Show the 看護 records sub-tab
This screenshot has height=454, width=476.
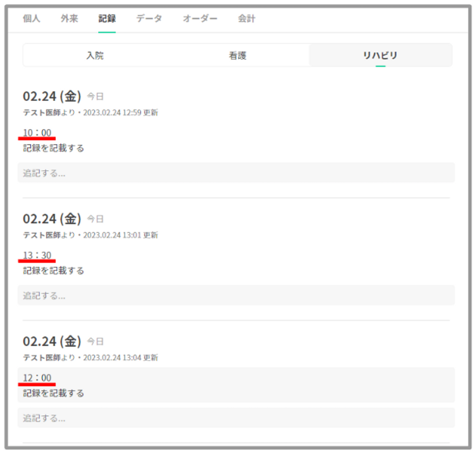(238, 55)
